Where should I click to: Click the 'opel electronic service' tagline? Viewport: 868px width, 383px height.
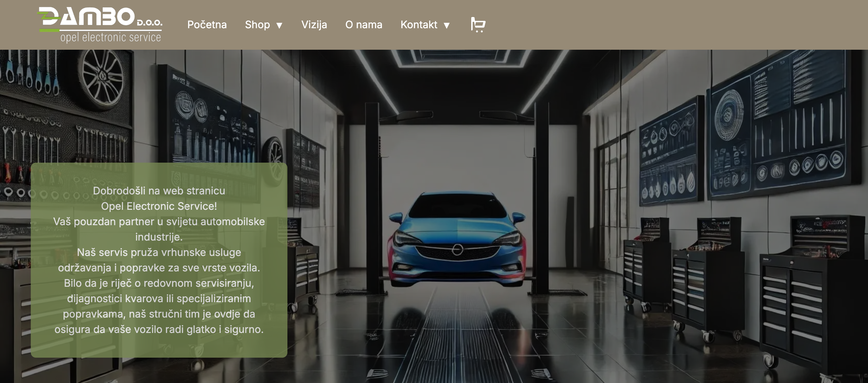pos(111,37)
